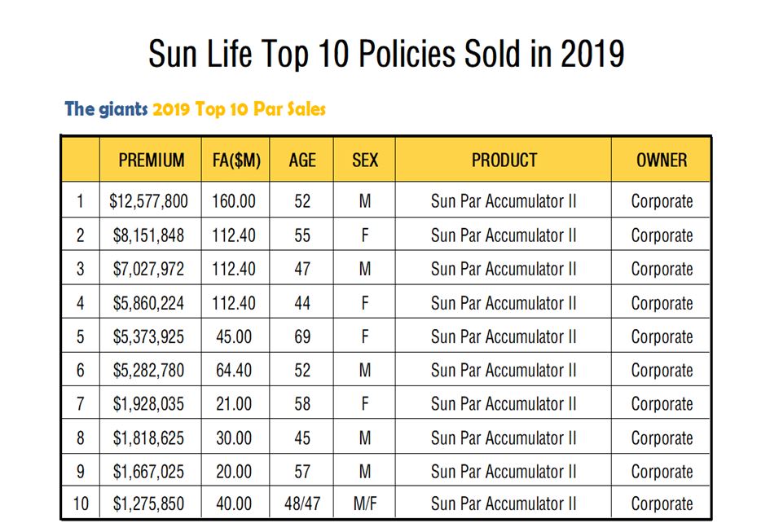
Task: Select the FA($M) column header
Action: (x=235, y=160)
